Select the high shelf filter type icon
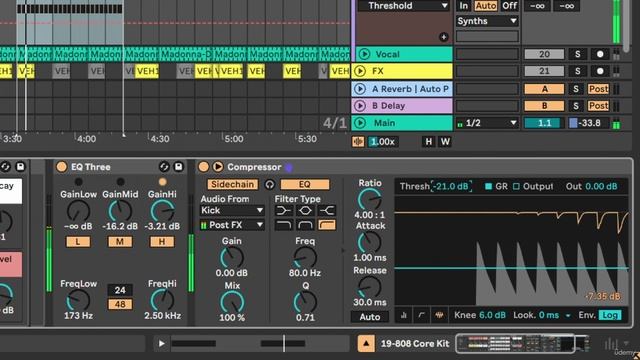640x360 pixels. coord(327,211)
